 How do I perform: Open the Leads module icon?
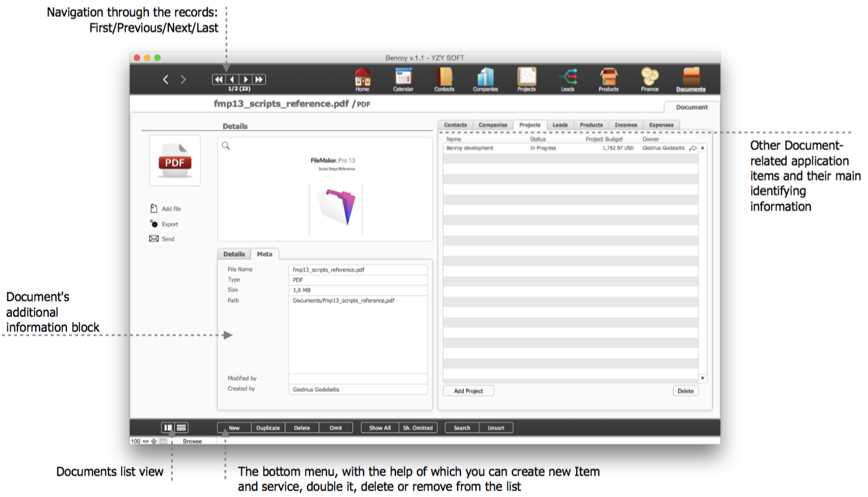pyautogui.click(x=568, y=77)
